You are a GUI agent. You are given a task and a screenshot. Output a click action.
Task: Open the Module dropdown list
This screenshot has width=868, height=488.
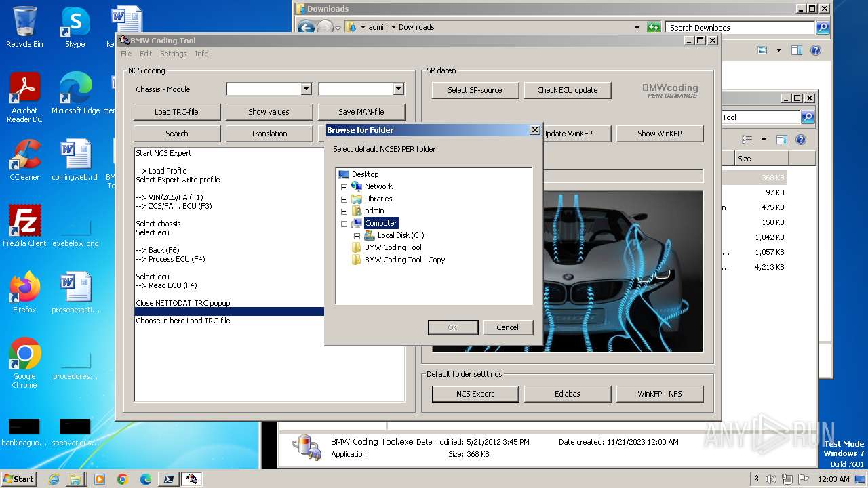point(398,89)
